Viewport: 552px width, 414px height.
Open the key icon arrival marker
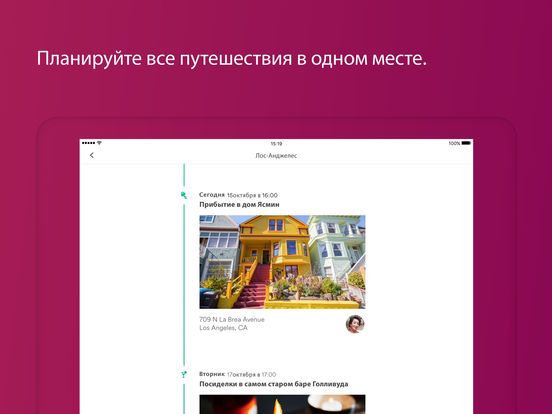click(184, 195)
